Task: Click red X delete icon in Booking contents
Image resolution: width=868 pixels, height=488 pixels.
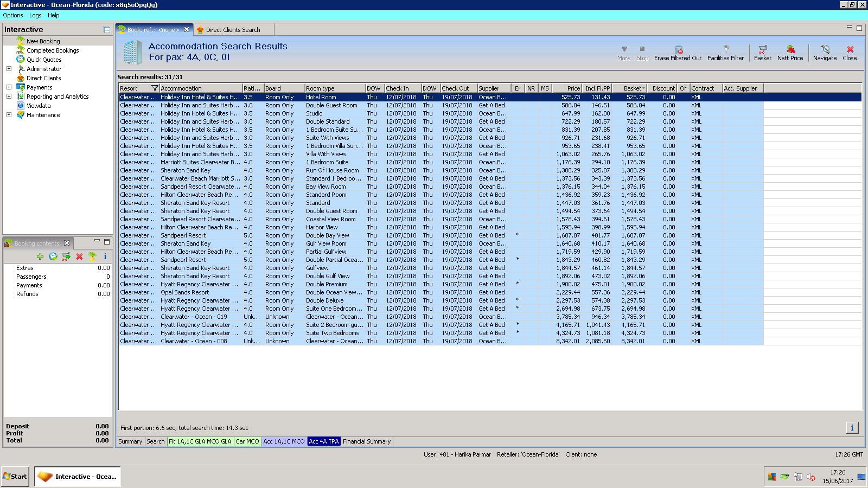Action: click(x=79, y=256)
